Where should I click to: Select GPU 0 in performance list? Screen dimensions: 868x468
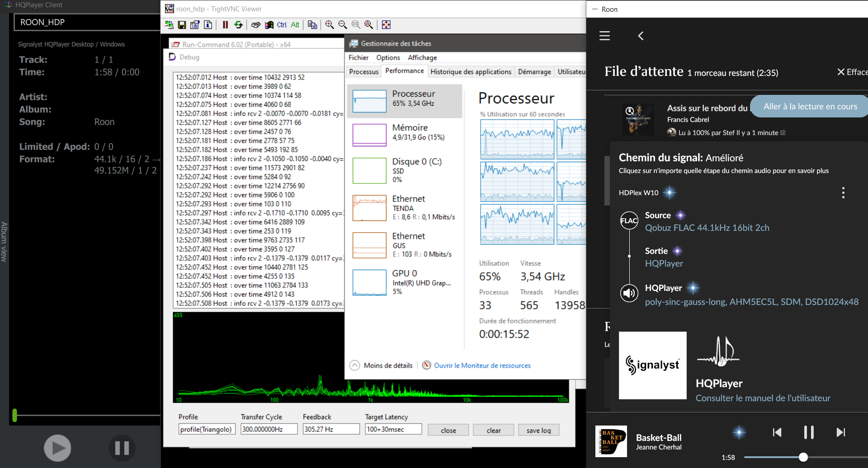pos(405,282)
